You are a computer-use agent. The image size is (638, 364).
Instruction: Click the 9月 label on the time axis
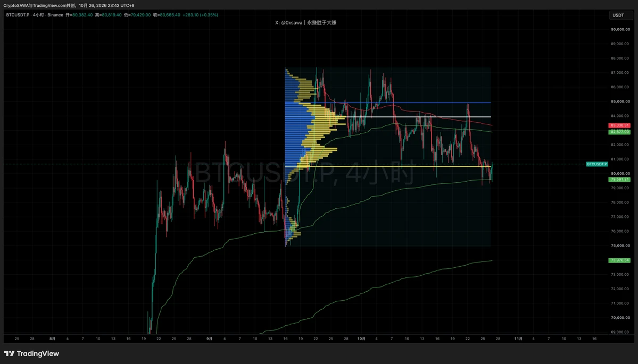coord(209,338)
